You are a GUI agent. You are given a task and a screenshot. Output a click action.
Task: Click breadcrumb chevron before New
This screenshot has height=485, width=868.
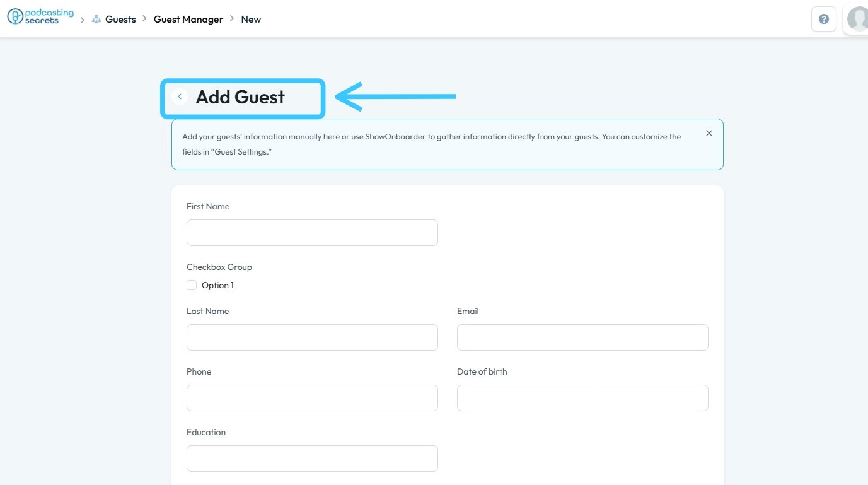pos(232,19)
